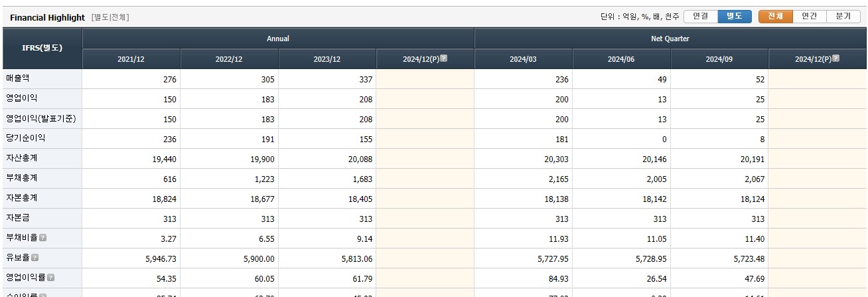Click 2021/12 매출액 value 276
The width and height of the screenshot is (868, 297).
click(x=170, y=80)
